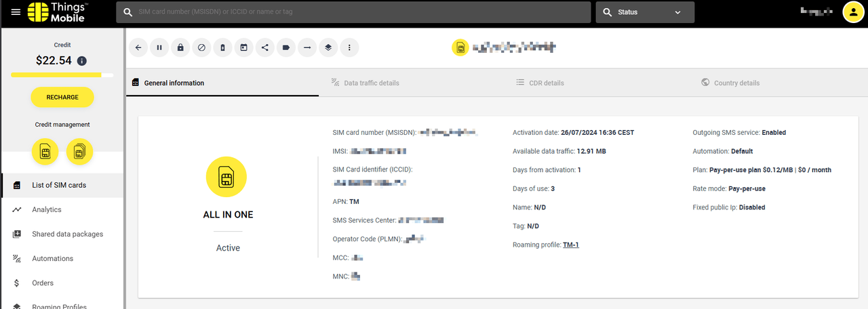Image resolution: width=868 pixels, height=309 pixels.
Task: Click the ALL IN ONE heading
Action: click(228, 215)
